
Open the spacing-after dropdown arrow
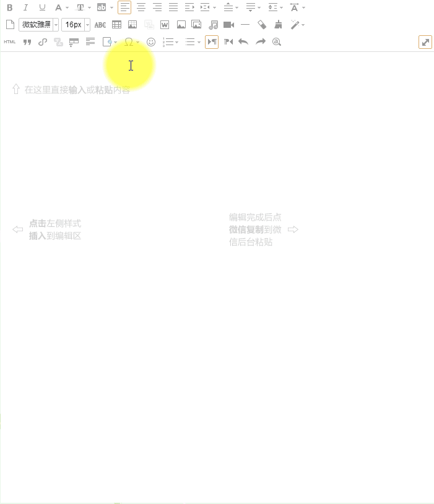point(259,7)
